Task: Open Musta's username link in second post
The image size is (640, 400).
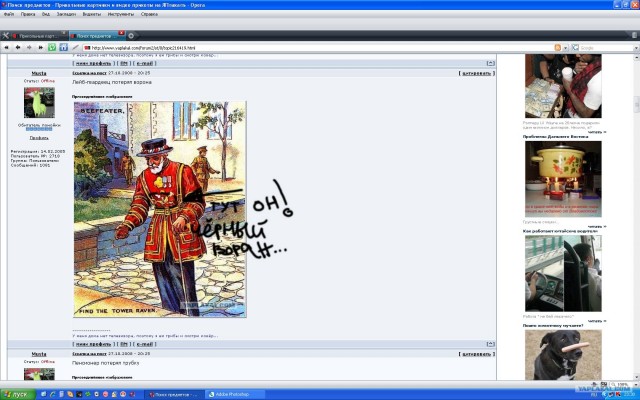Action: tap(39, 354)
